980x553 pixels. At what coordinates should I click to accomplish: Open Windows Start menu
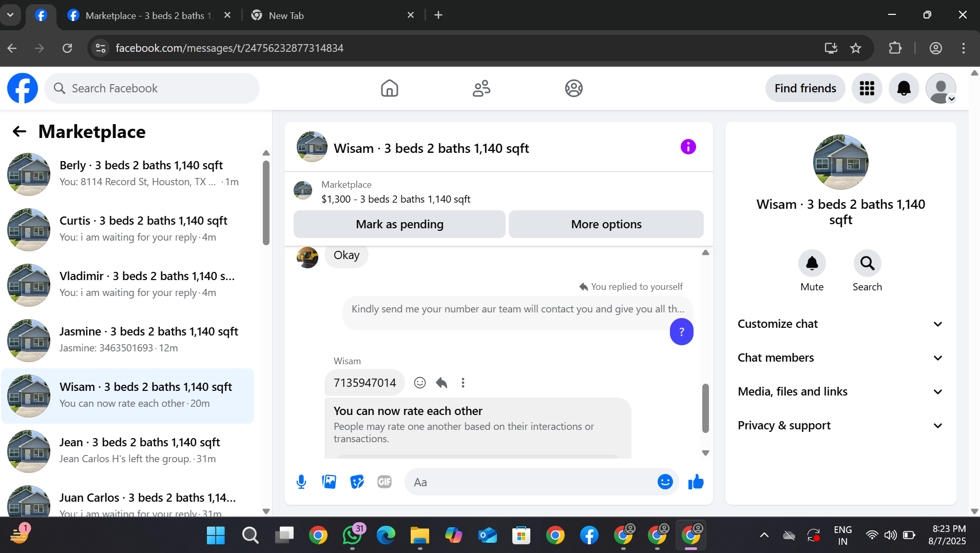(216, 536)
